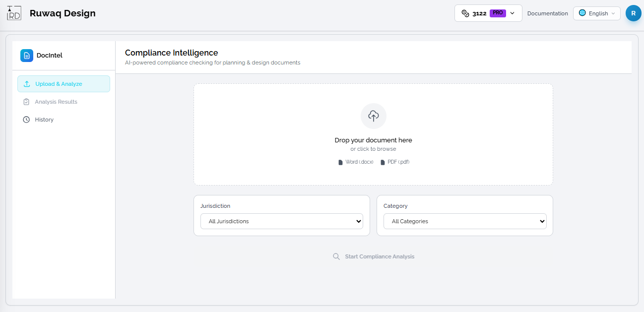Click Start Compliance Analysis button
This screenshot has height=312, width=644.
pos(380,256)
